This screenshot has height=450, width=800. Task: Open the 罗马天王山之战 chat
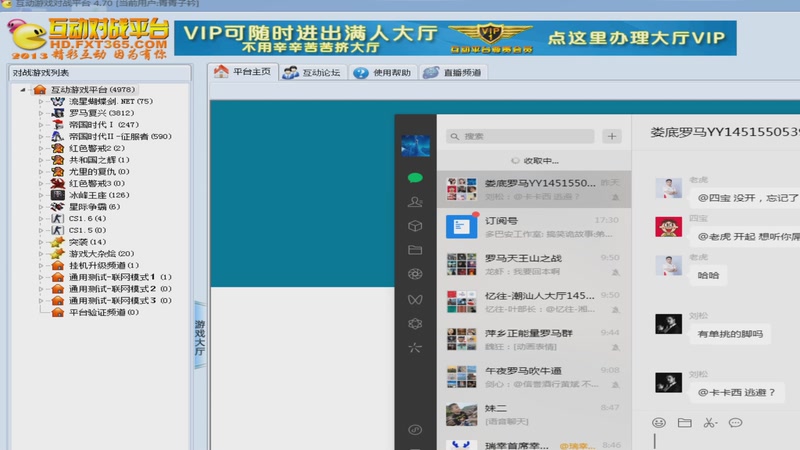pos(533,264)
